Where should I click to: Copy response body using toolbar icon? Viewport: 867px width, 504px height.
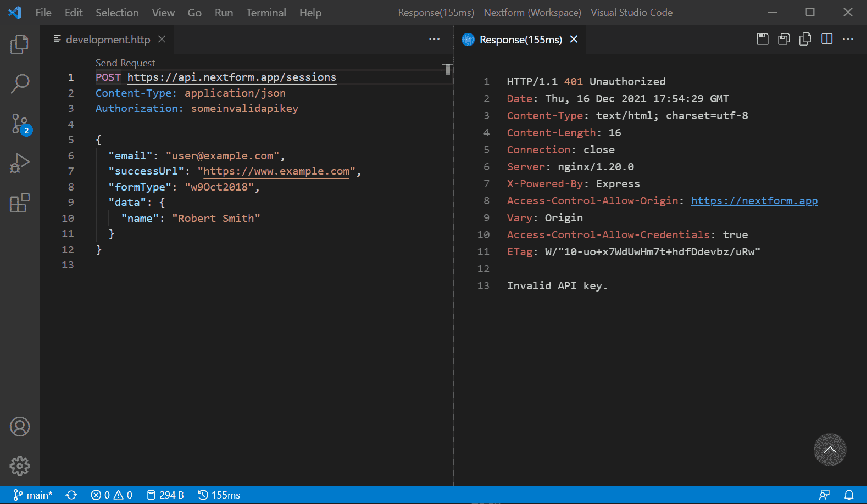805,39
